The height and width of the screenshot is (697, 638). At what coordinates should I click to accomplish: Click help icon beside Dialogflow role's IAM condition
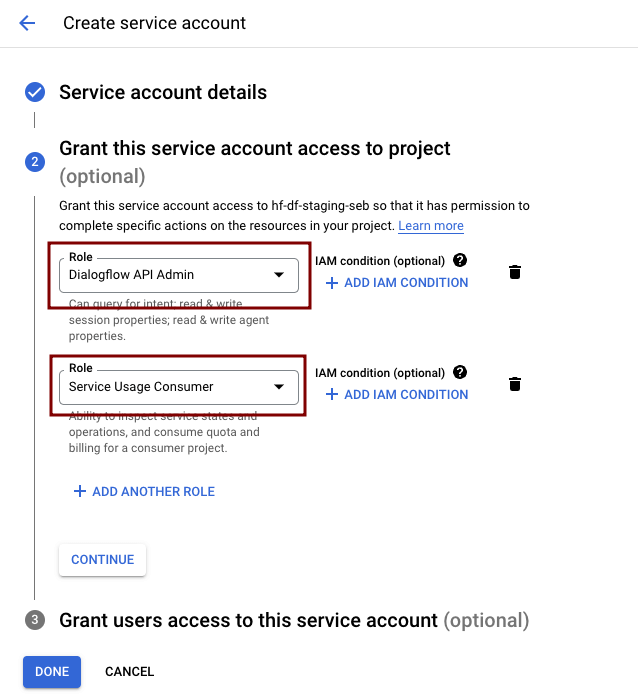point(460,260)
